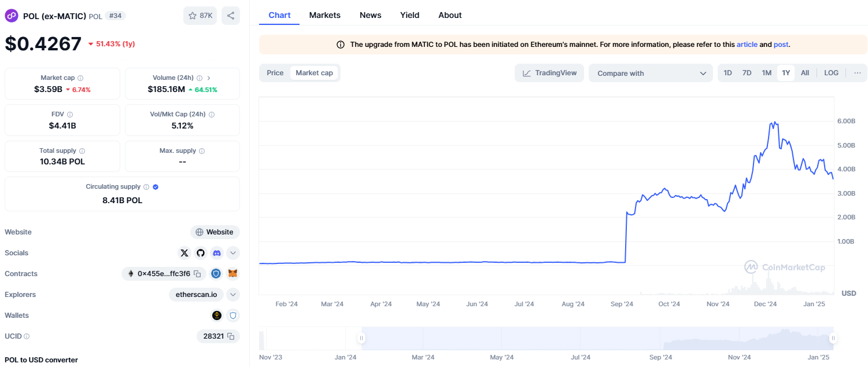Open the TradingView chart button

[550, 73]
